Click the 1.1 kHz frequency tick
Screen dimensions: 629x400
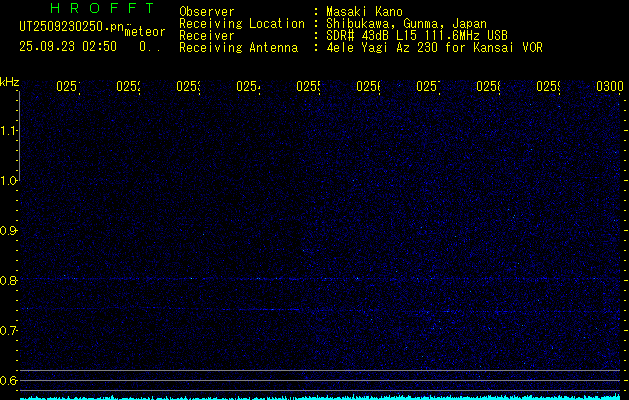(x=9, y=131)
